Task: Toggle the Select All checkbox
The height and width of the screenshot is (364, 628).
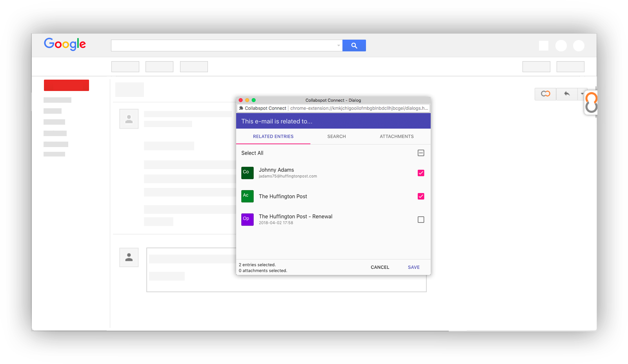Action: (x=421, y=153)
